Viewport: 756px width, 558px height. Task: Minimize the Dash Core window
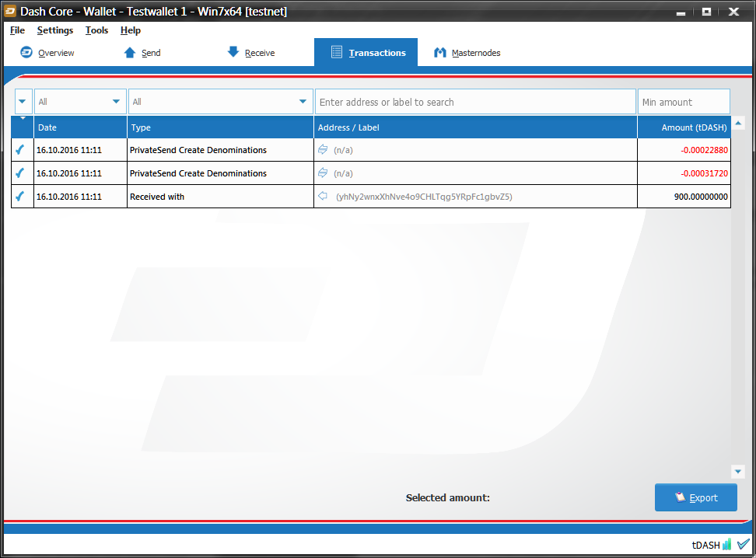coord(681,12)
